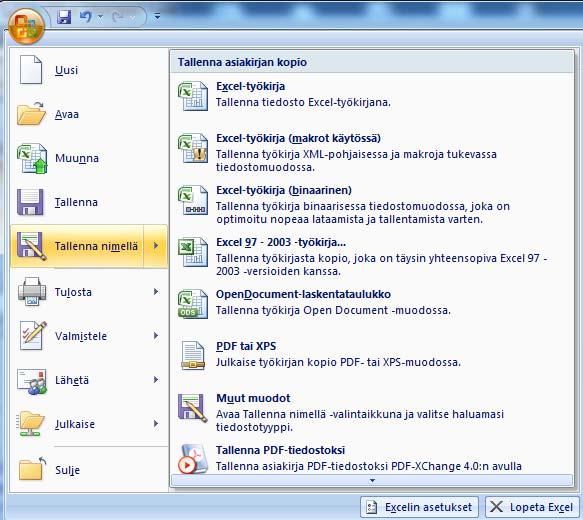Click the round Office button
The width and height of the screenshot is (583, 520).
click(x=26, y=27)
